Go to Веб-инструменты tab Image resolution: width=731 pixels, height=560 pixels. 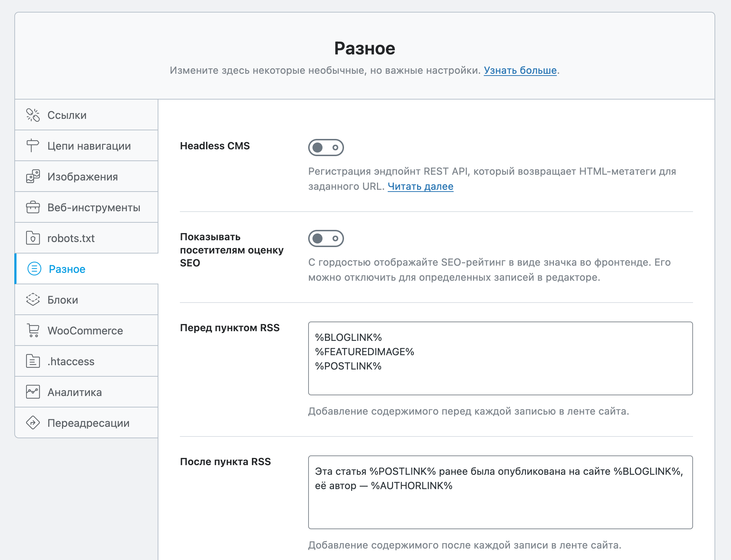point(86,207)
